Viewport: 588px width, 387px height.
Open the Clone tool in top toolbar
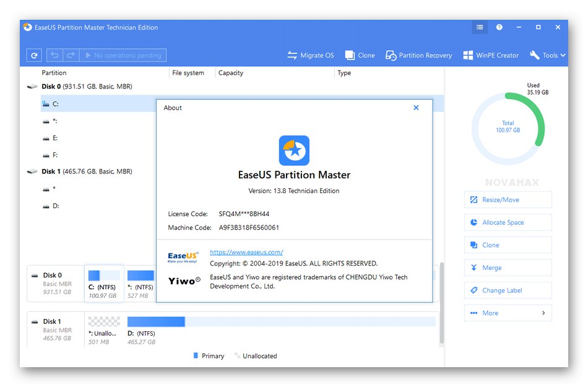[x=360, y=55]
